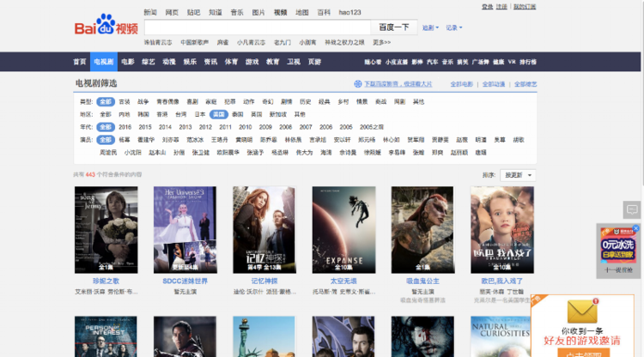Filter by actor 范冰冰
644x357 pixels.
195,140
